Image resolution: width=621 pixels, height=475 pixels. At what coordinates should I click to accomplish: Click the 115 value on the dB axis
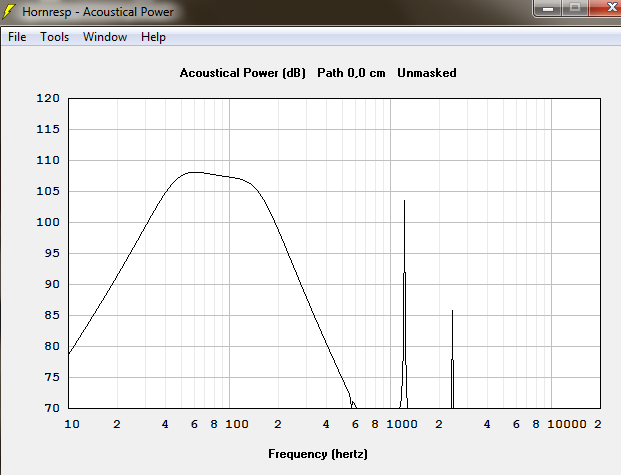[x=48, y=129]
